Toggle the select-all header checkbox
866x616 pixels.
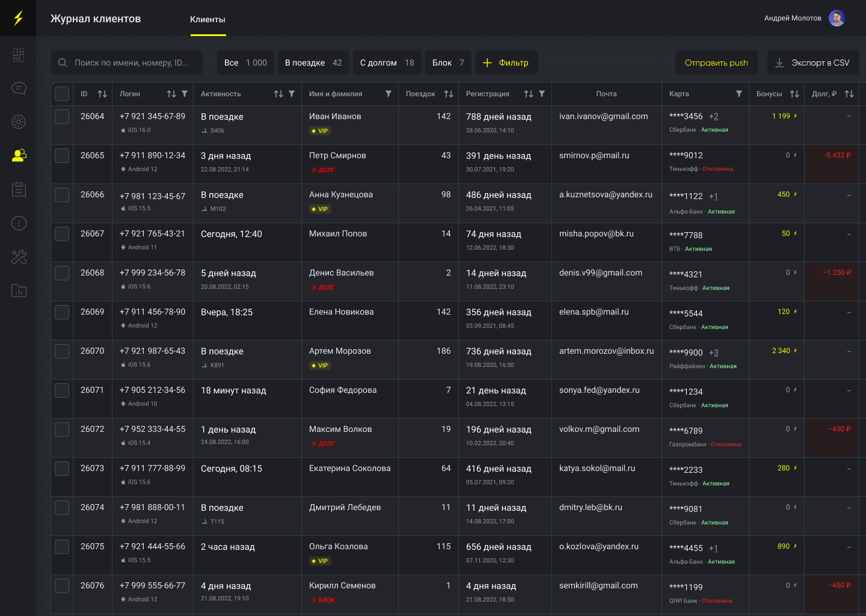click(x=62, y=94)
